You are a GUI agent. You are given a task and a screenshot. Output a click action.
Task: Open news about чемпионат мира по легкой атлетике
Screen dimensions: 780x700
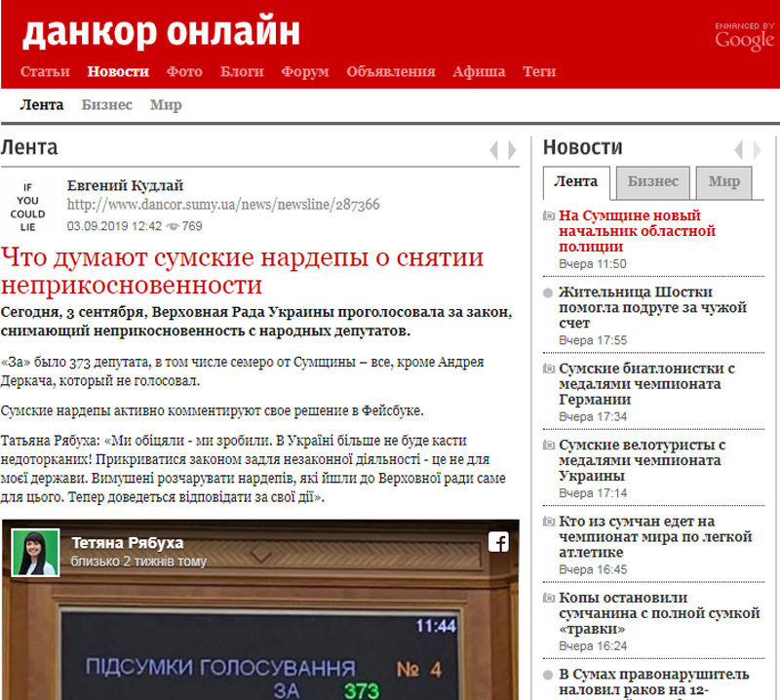point(655,537)
